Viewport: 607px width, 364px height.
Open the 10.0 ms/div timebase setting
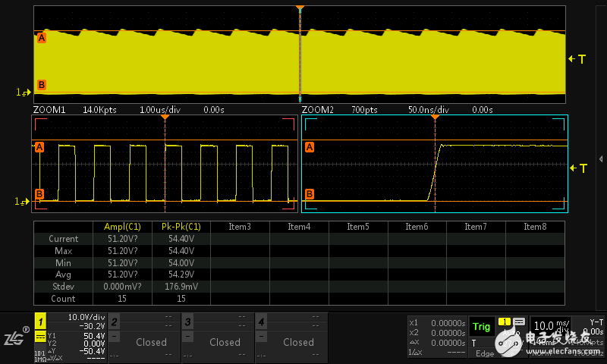tap(550, 326)
